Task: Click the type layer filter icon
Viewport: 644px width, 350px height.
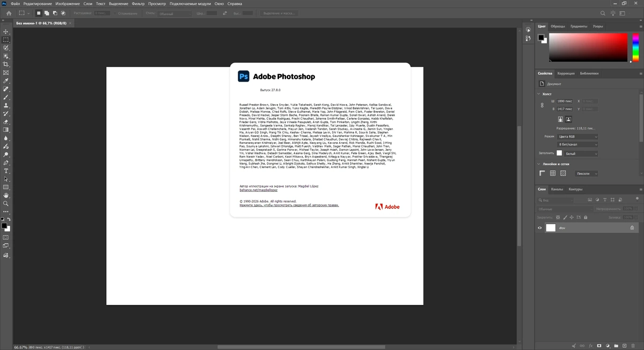Action: [x=605, y=200]
